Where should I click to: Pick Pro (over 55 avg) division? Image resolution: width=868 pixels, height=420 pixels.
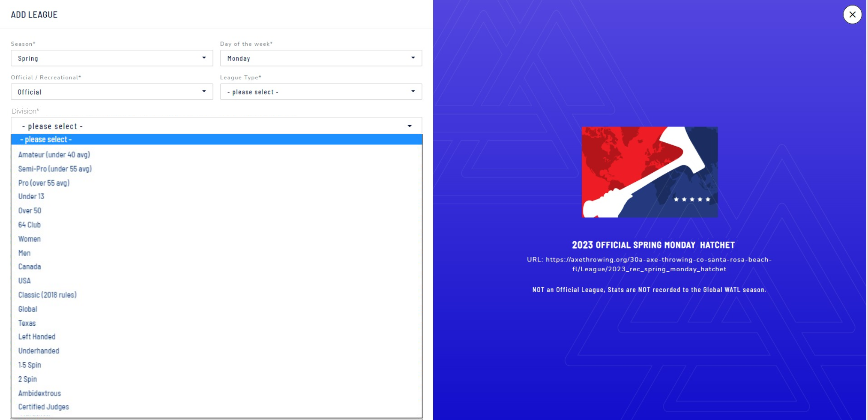coord(44,183)
